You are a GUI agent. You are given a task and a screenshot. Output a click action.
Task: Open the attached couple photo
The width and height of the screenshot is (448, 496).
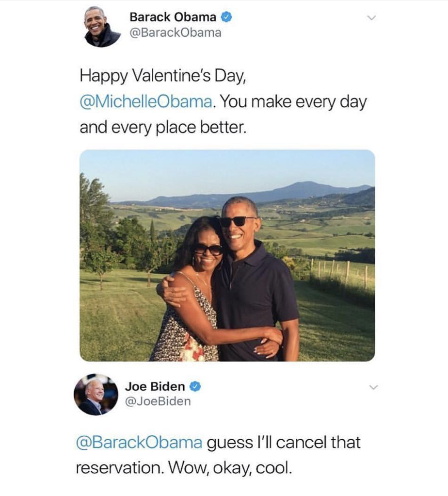point(227,255)
